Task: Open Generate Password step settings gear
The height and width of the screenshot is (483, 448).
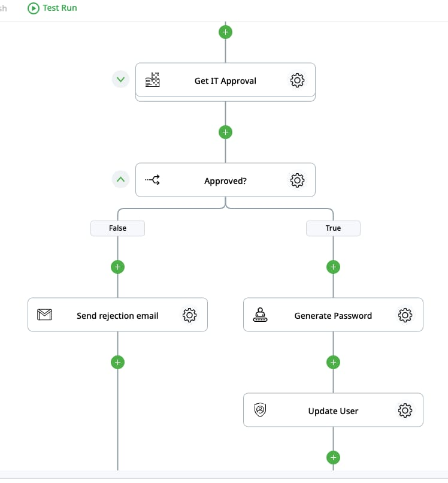Action: pos(405,315)
